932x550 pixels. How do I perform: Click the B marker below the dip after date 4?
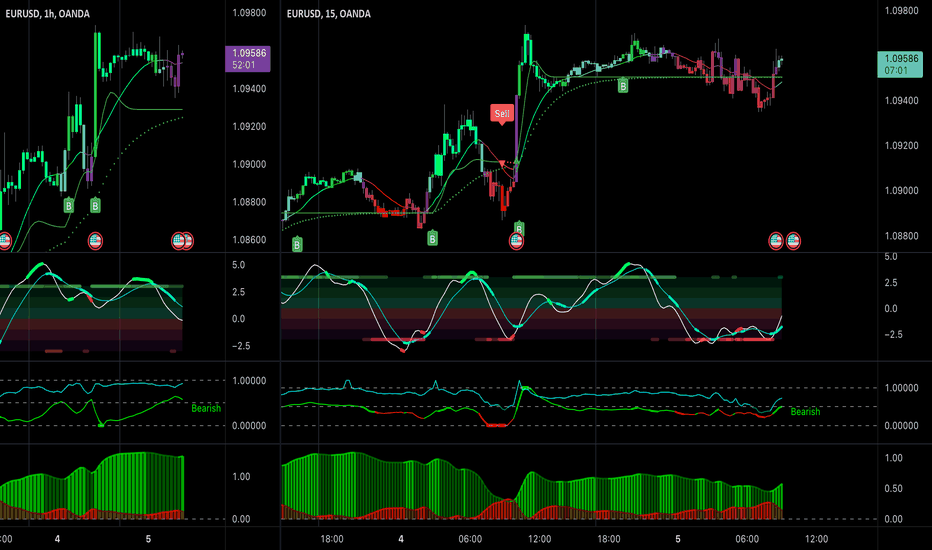(x=432, y=238)
